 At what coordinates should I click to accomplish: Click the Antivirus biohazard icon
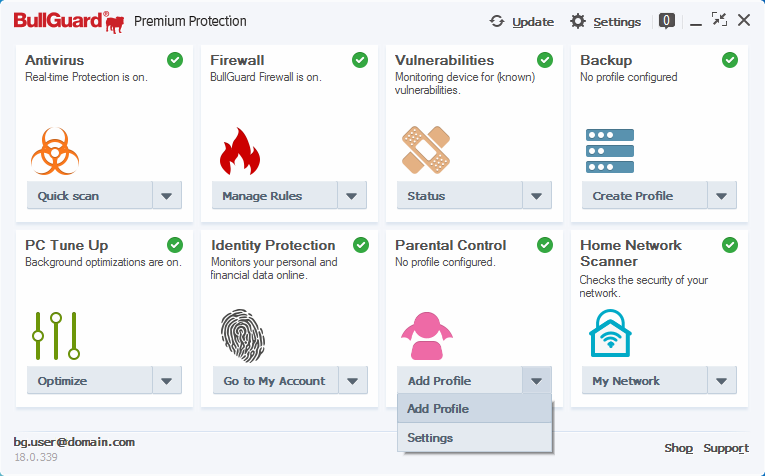pyautogui.click(x=55, y=151)
